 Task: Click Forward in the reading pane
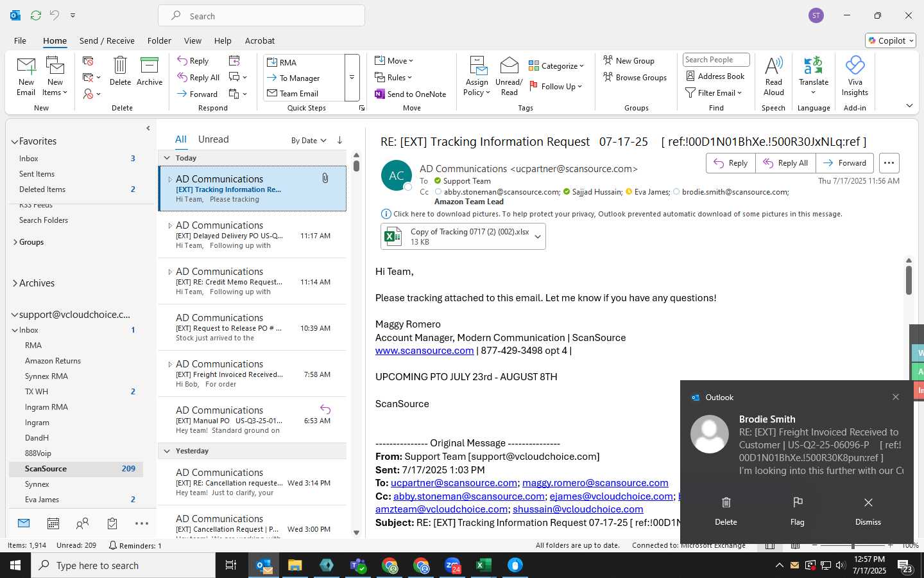(844, 163)
